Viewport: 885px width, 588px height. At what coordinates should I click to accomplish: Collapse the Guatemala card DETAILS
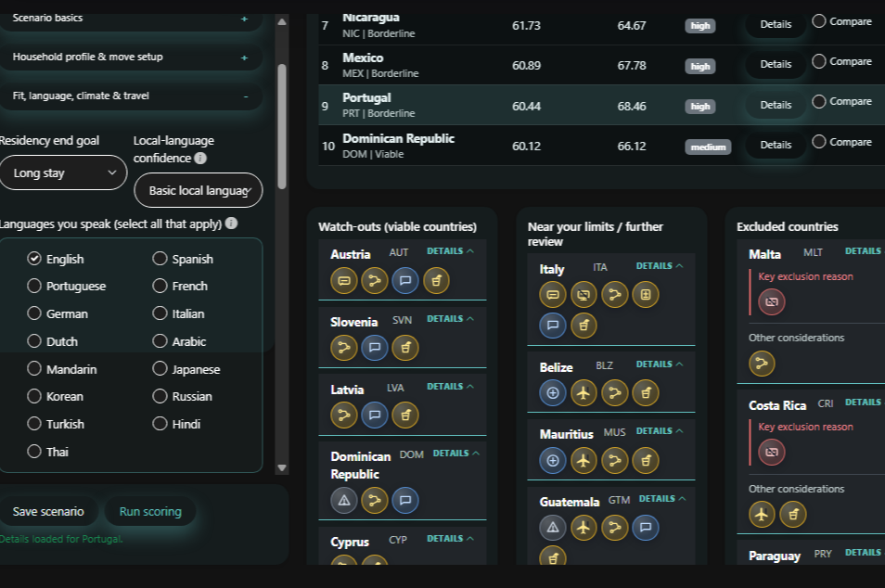click(x=662, y=499)
